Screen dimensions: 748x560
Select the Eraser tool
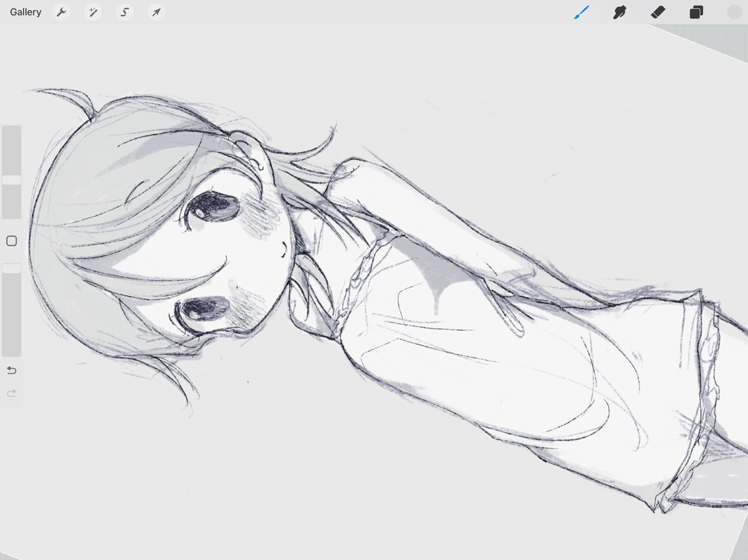tap(658, 12)
